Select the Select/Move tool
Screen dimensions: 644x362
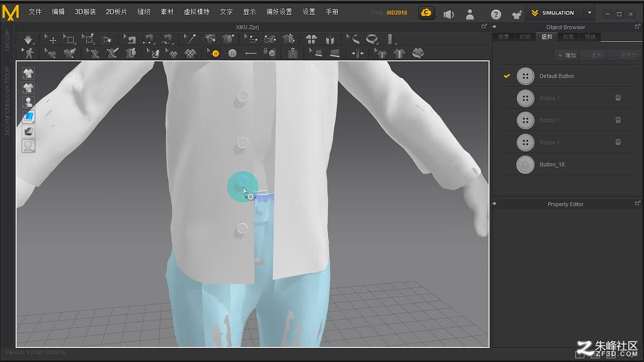pos(51,39)
